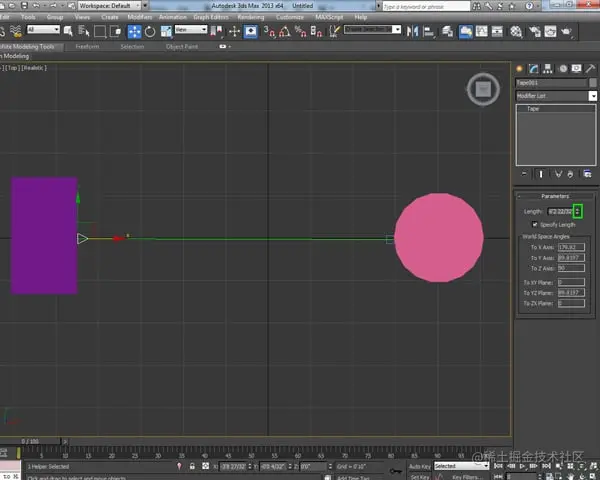
Task: Open the MAXScript menu
Action: tap(329, 17)
